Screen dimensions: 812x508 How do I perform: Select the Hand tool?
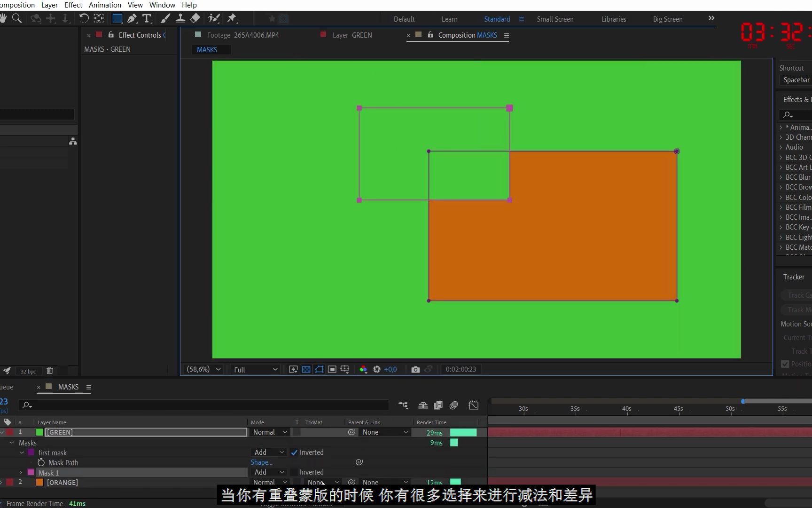pos(3,18)
